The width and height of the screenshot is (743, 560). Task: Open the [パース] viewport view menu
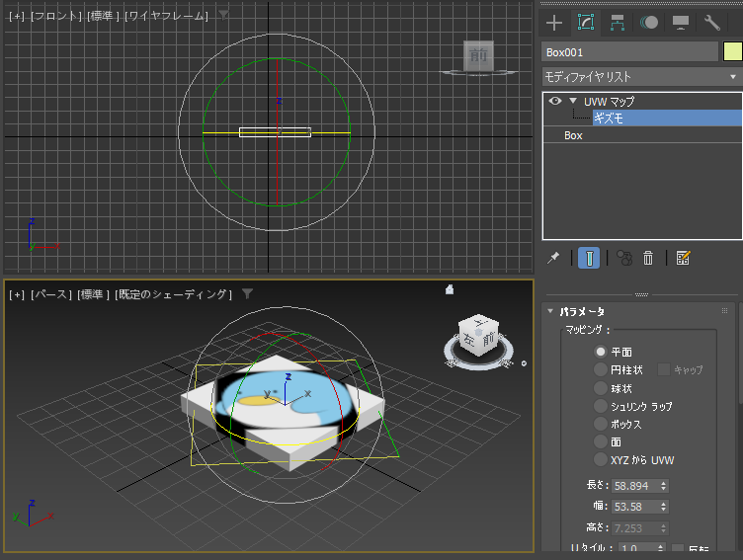pyautogui.click(x=50, y=294)
